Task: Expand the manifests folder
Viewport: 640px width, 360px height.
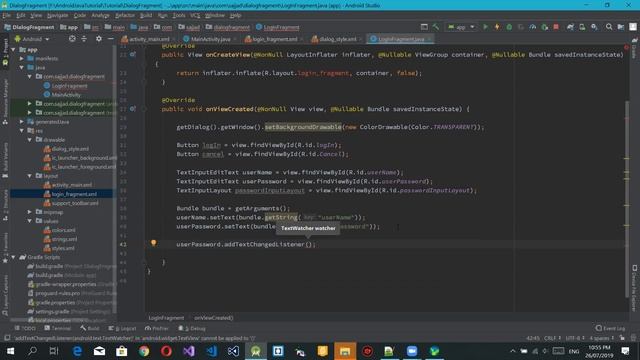Action: coord(22,58)
